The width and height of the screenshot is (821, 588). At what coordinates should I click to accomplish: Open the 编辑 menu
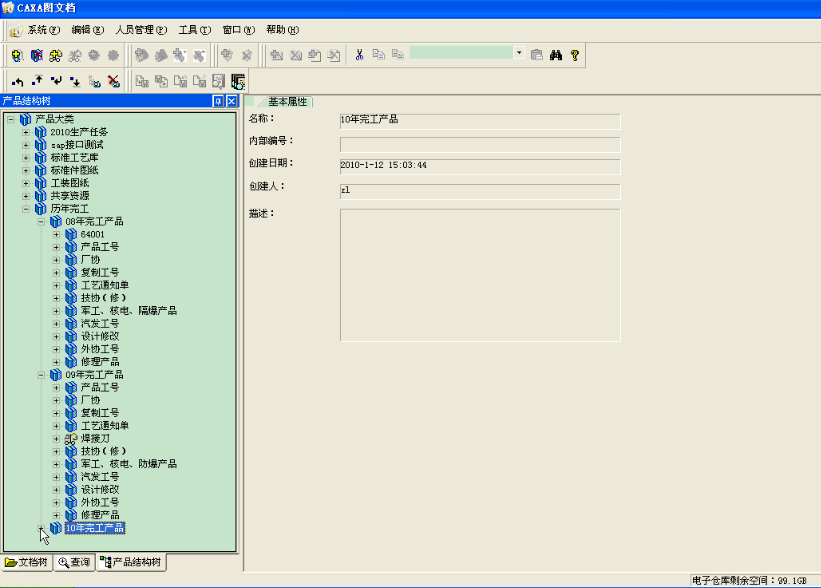87,30
